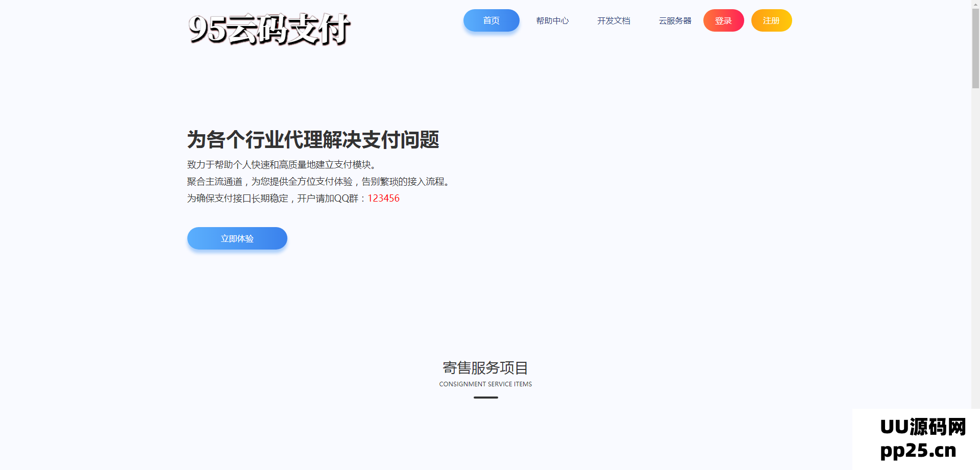
Task: Click the 注册 button
Action: pos(771,20)
